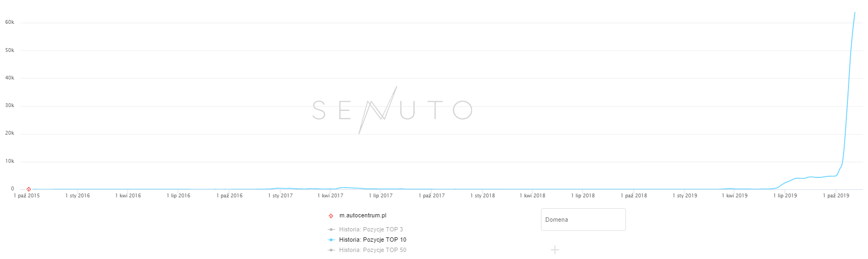Image resolution: width=868 pixels, height=259 pixels.
Task: Select the 1 paź 2019 date label
Action: coord(836,196)
